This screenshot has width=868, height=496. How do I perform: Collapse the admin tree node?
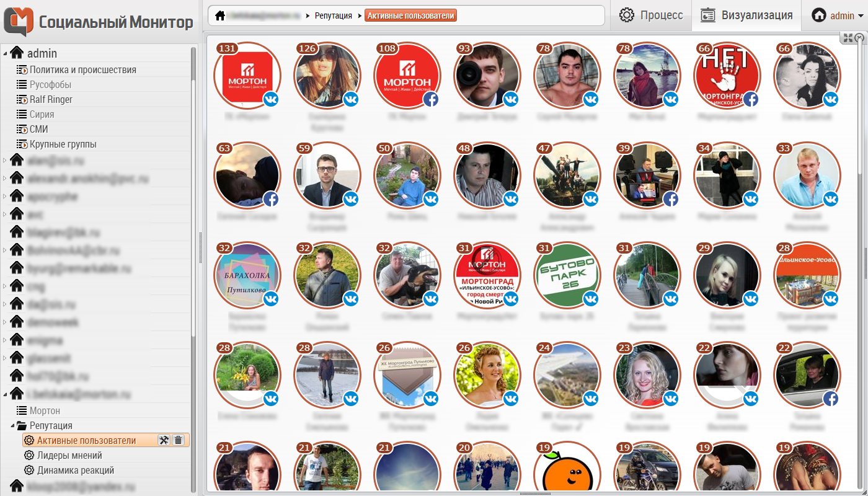click(x=5, y=54)
